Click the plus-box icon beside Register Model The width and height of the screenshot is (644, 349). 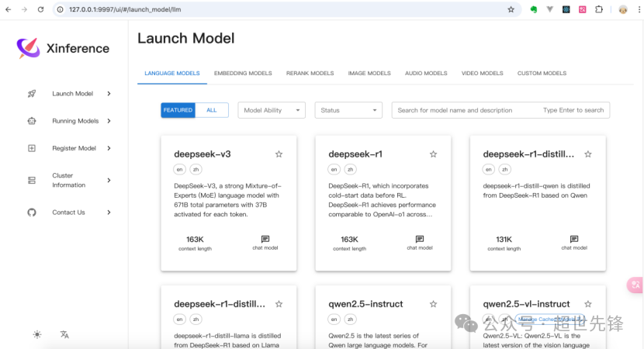pyautogui.click(x=32, y=148)
